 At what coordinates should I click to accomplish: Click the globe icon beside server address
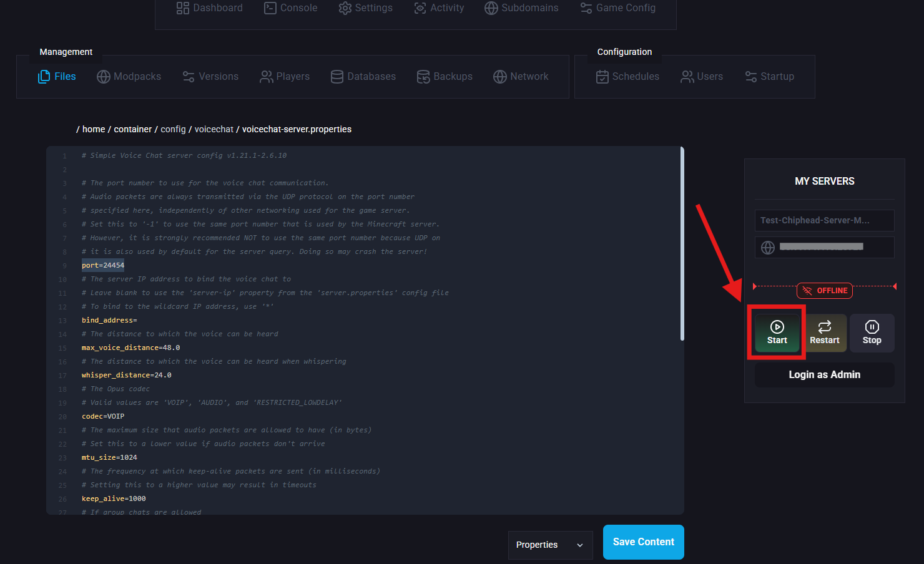pos(768,248)
